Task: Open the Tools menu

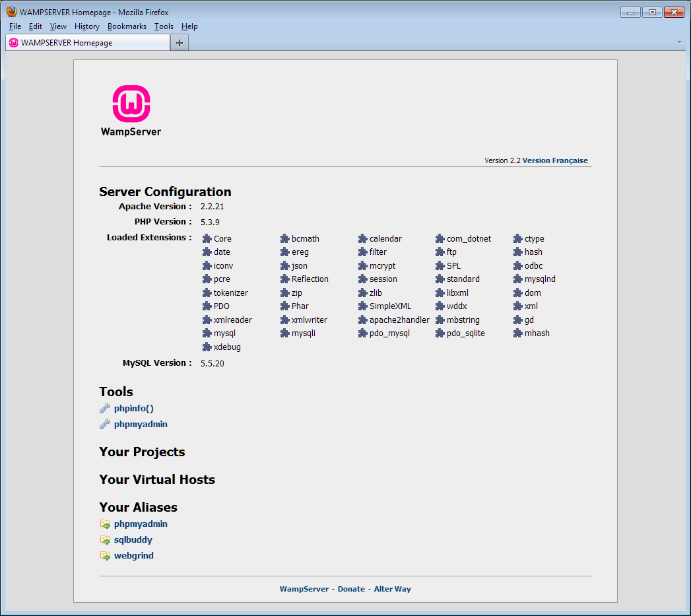Action: click(164, 26)
